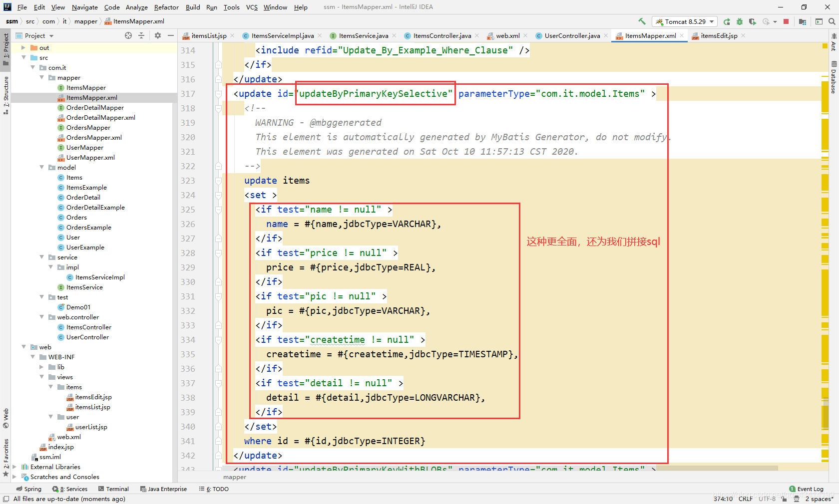This screenshot has width=839, height=504.
Task: Collapse the mapper package
Action: coord(41,78)
